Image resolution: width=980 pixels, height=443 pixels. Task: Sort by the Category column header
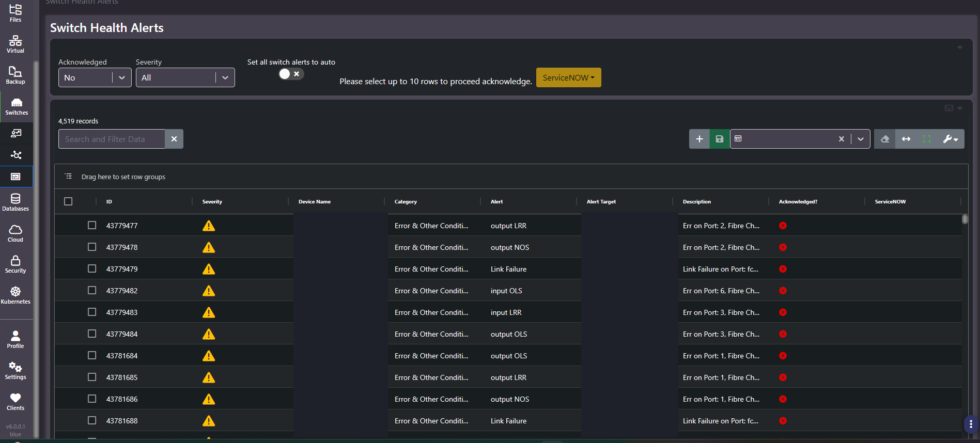click(406, 202)
